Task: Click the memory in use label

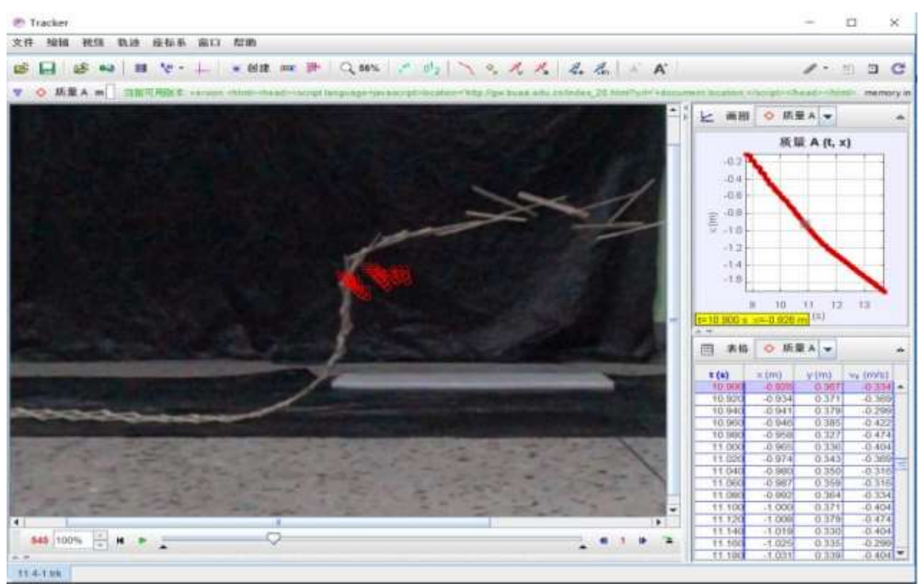Action: point(887,93)
